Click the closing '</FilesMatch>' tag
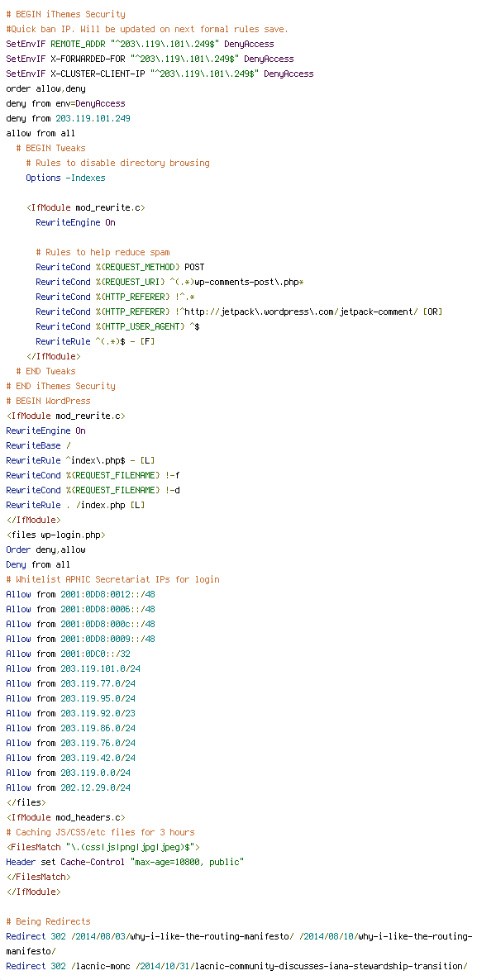The height and width of the screenshot is (980, 496). pos(38,878)
